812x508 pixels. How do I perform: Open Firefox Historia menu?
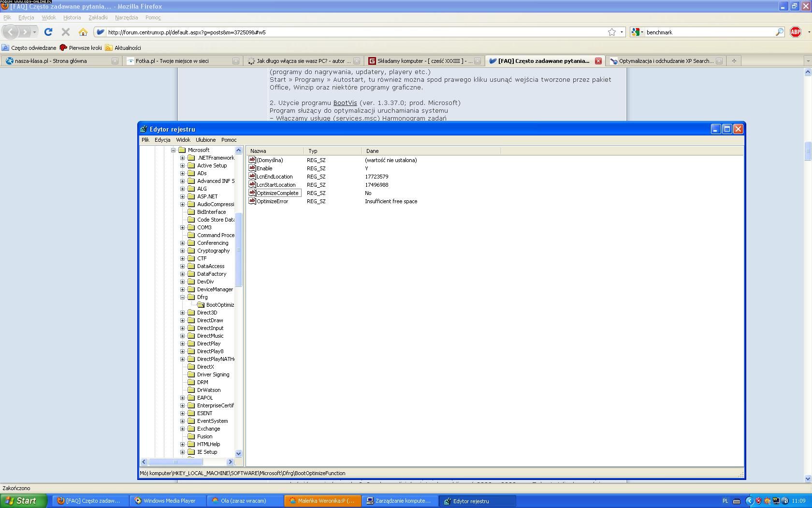[x=72, y=17]
